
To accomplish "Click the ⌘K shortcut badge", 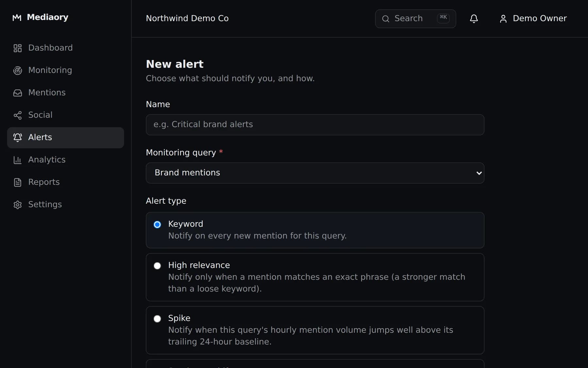I will pos(443,18).
